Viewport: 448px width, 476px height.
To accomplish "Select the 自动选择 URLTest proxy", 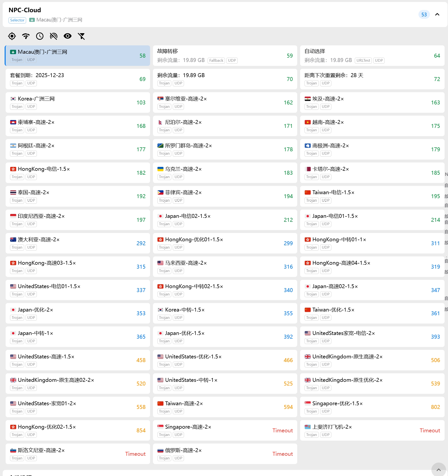I will click(x=372, y=56).
